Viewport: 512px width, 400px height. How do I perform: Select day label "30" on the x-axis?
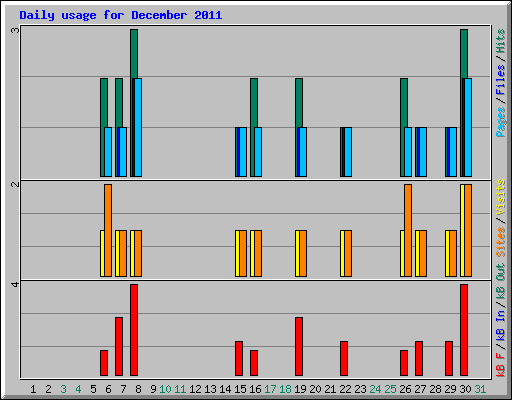(465, 389)
